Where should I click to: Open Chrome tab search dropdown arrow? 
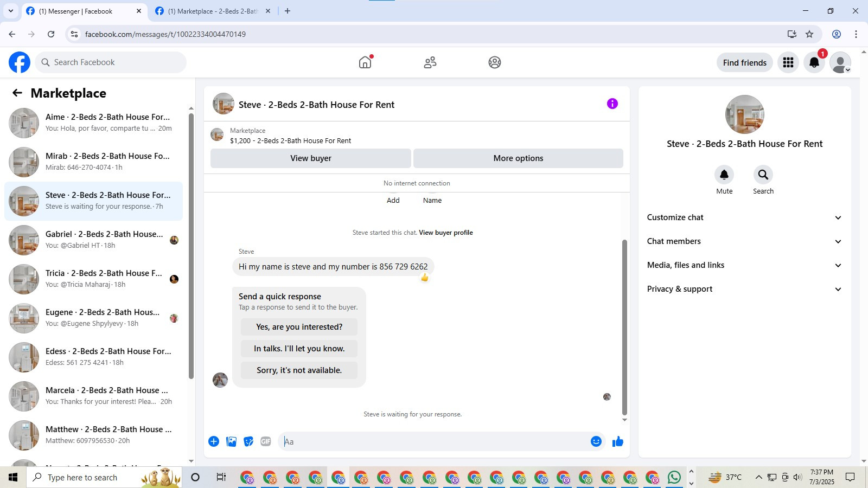(11, 11)
